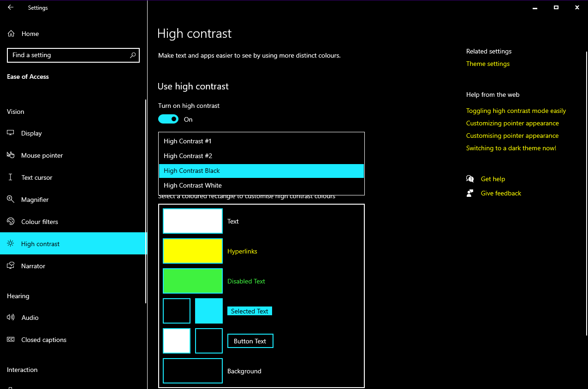Image resolution: width=588 pixels, height=389 pixels.
Task: Open Toggling high contrast mode easily link
Action: tap(516, 111)
